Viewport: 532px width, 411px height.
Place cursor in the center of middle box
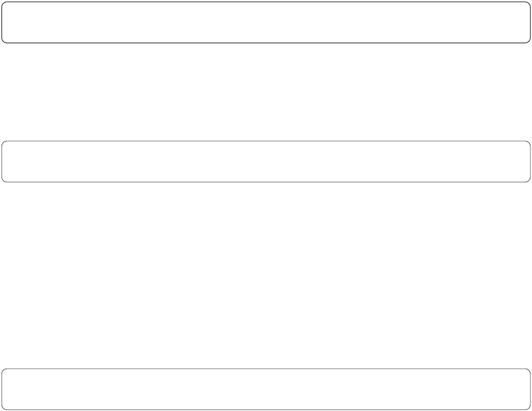(x=266, y=162)
